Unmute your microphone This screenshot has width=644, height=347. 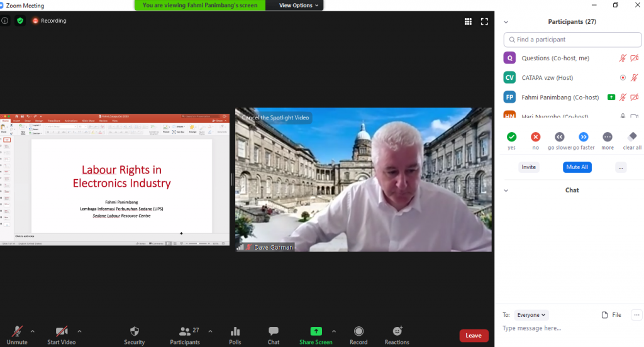(x=17, y=336)
